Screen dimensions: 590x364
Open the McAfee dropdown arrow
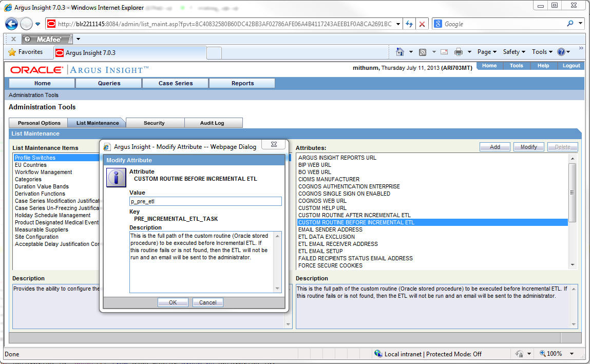(78, 39)
